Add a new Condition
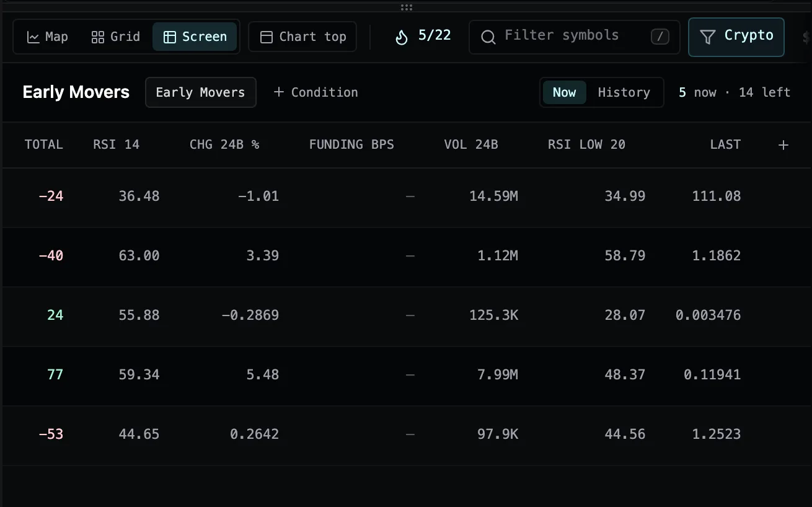The height and width of the screenshot is (507, 812). (316, 92)
